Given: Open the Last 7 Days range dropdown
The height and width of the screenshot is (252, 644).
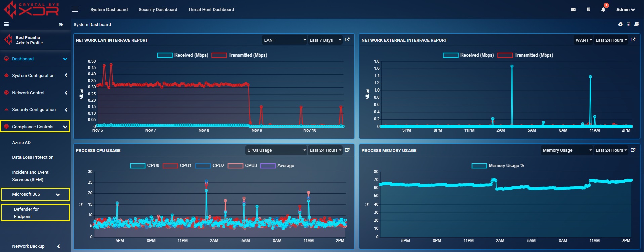Looking at the screenshot, I should [325, 40].
